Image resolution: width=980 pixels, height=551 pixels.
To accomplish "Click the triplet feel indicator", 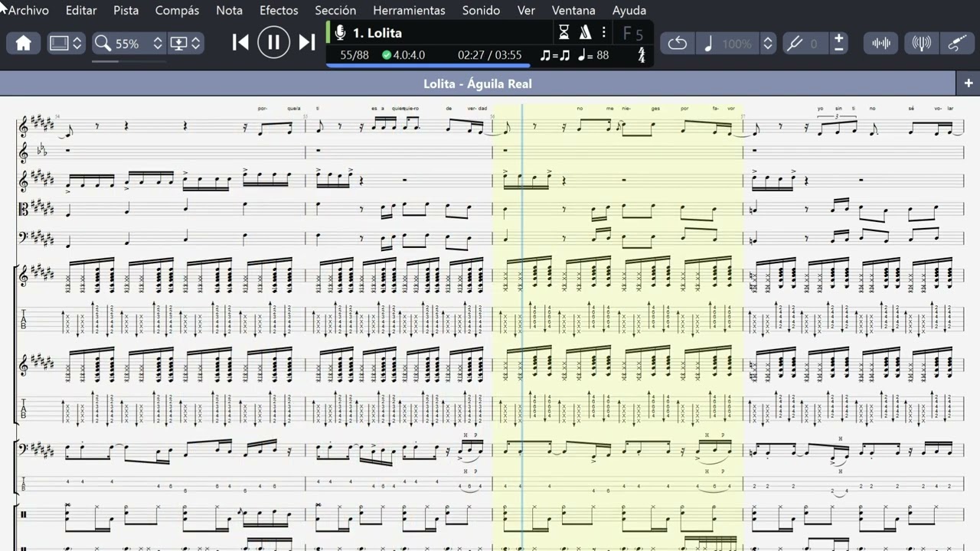I will click(554, 55).
